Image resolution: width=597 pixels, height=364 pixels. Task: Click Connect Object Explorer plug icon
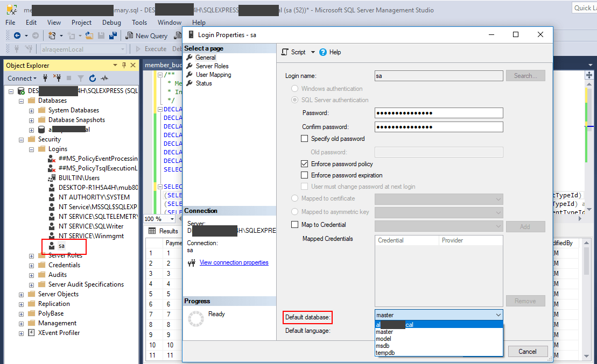coord(45,78)
